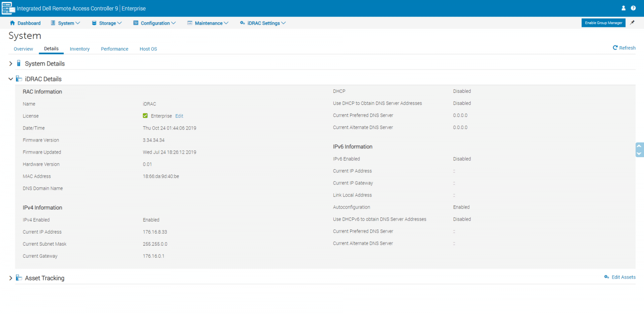Click the Edit Assets gear icon

pos(607,277)
